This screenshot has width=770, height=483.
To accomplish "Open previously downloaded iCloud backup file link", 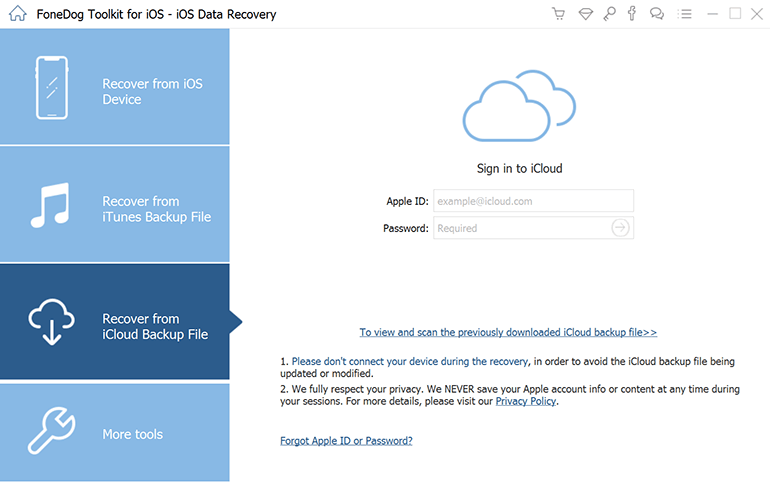I will click(508, 332).
